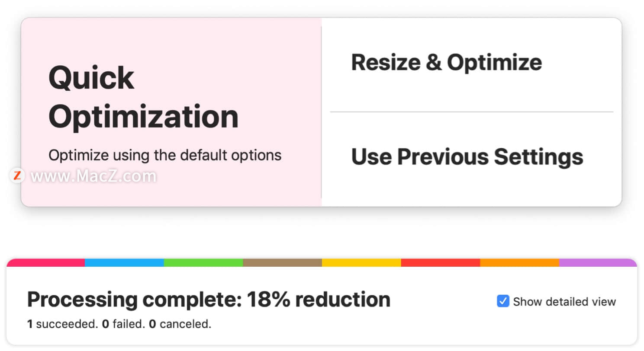Click the blue segment of color bar

124,262
